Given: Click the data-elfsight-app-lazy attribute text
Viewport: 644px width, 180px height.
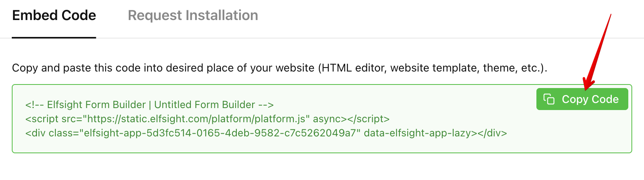Looking at the screenshot, I should [x=417, y=133].
